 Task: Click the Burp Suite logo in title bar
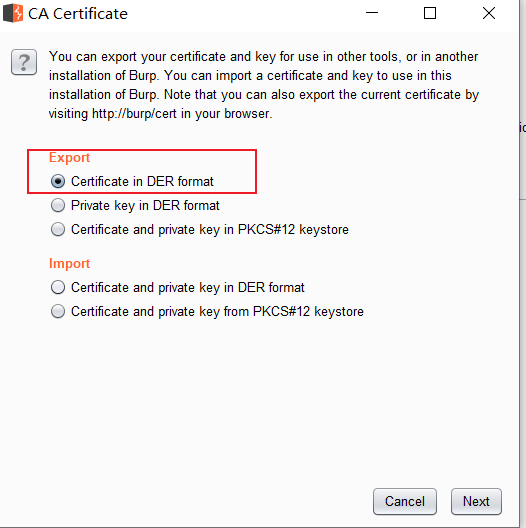(13, 13)
